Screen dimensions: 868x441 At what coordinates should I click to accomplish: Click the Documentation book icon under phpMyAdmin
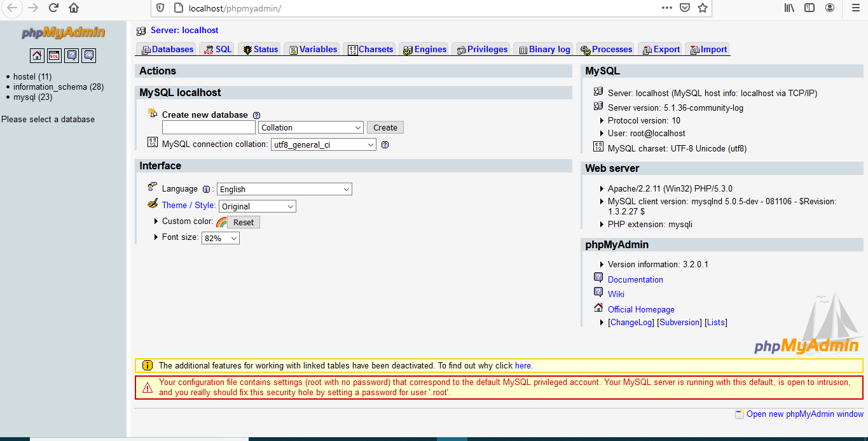(x=598, y=279)
